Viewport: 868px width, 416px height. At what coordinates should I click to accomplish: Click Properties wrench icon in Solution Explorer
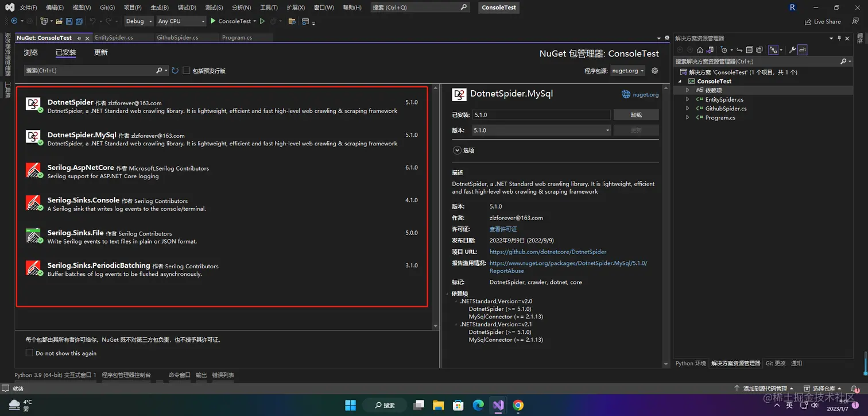pos(792,50)
